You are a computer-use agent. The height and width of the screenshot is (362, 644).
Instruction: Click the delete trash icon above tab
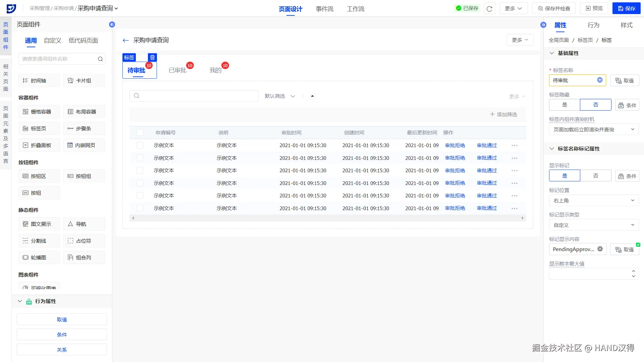tap(152, 57)
